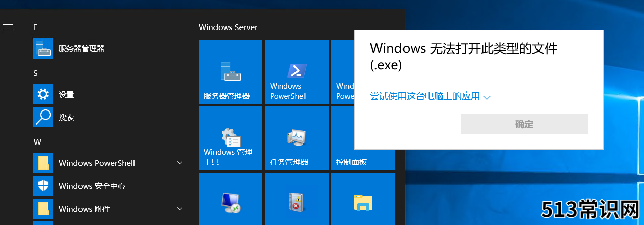
Task: Open the Event Viewer tile icon
Action: 297,203
